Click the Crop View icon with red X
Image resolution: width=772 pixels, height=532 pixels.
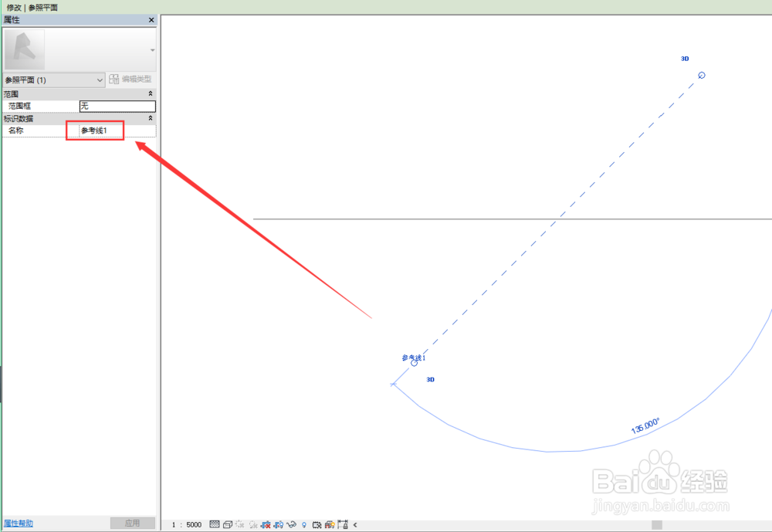tap(266, 524)
